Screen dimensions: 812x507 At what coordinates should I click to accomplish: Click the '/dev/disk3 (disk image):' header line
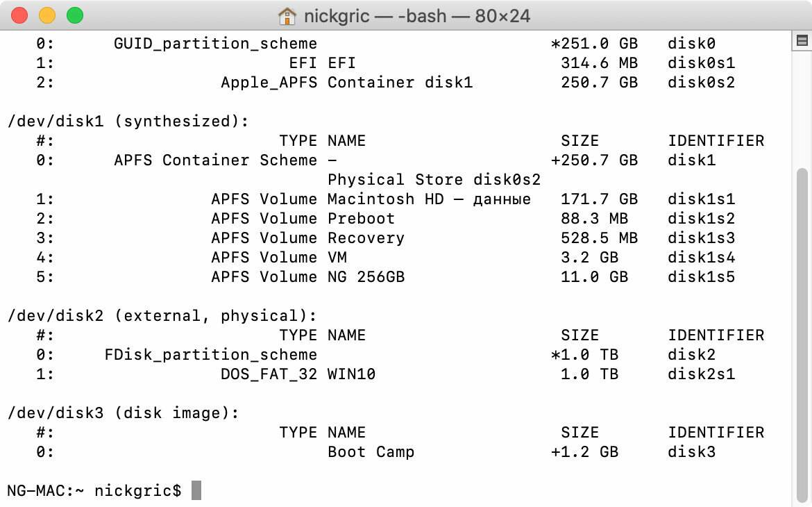point(124,413)
